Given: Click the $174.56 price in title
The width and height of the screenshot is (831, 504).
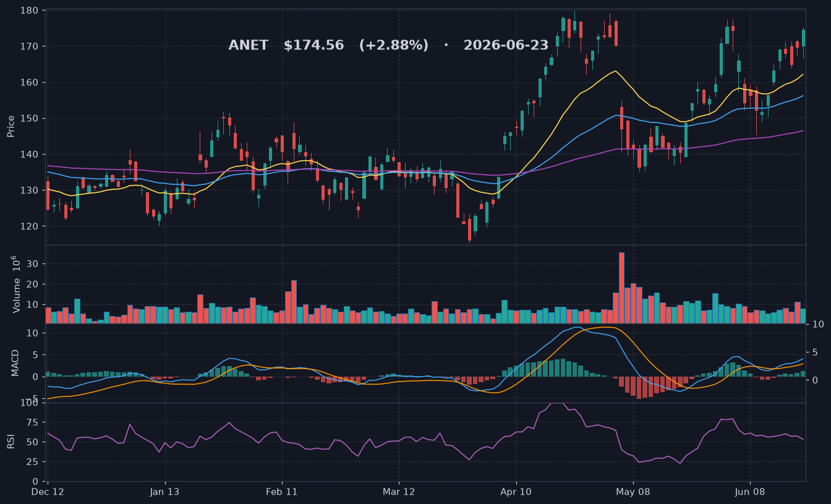Looking at the screenshot, I should 313,45.
